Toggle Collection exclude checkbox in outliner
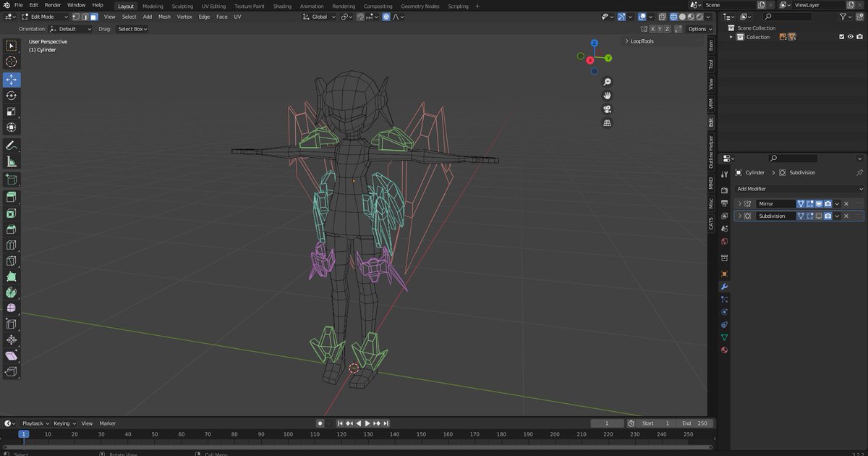The height and width of the screenshot is (456, 868). point(841,37)
